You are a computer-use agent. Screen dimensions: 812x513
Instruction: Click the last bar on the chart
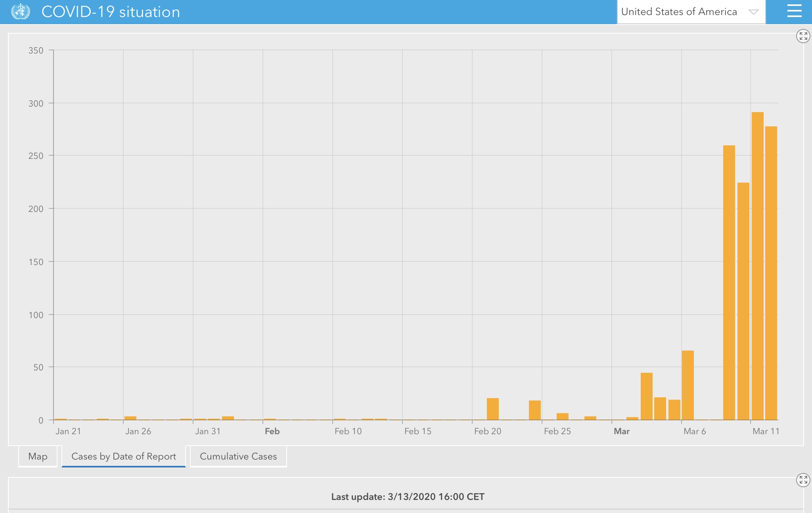[771, 273]
